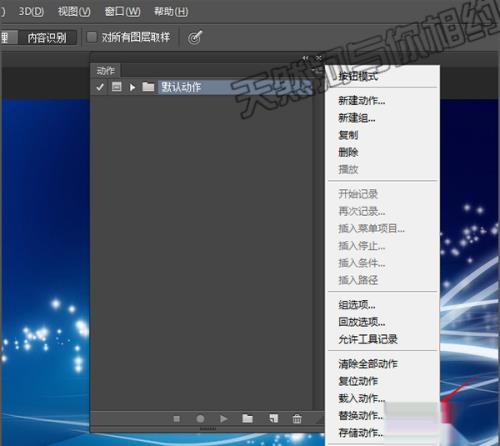Click the stop recording square icon
The image size is (500, 446).
click(177, 419)
